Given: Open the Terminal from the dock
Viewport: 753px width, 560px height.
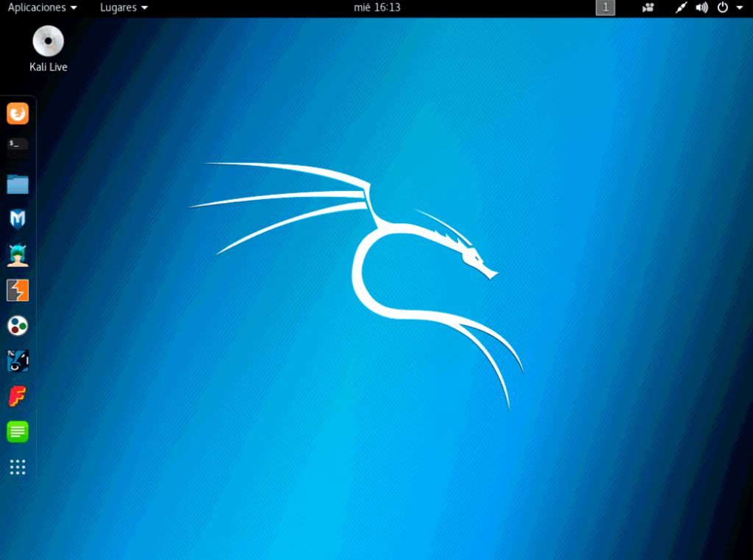Looking at the screenshot, I should pyautogui.click(x=18, y=148).
